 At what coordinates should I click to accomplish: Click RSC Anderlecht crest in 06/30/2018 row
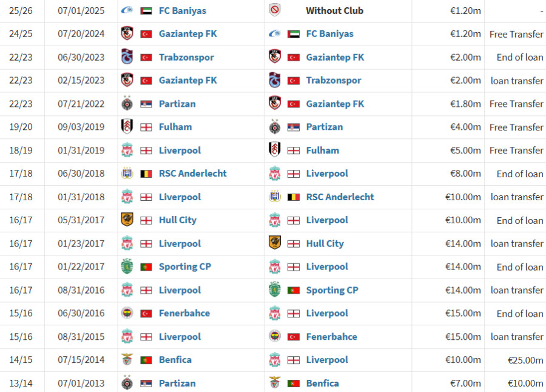[x=127, y=173]
